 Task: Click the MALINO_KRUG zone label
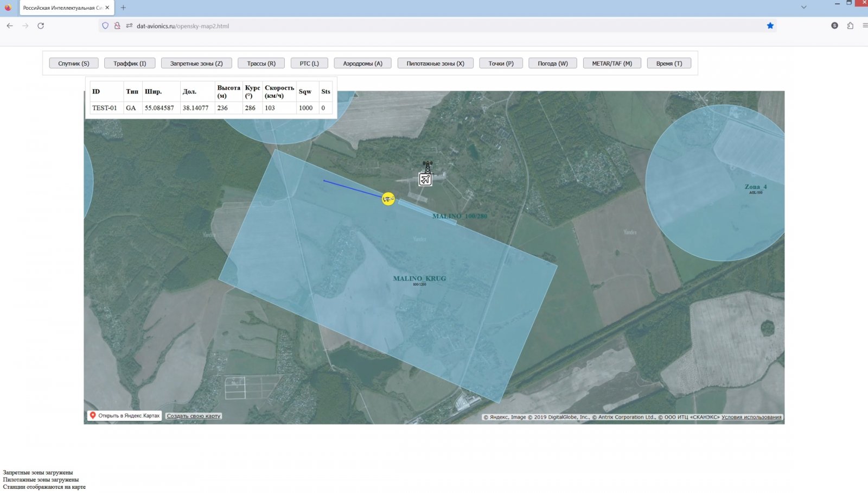point(419,279)
